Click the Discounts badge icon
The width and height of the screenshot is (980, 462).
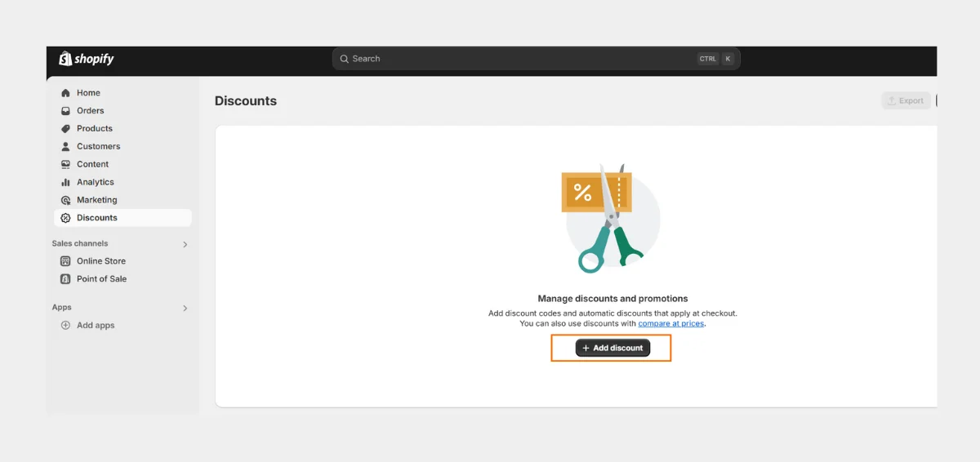pos(66,218)
